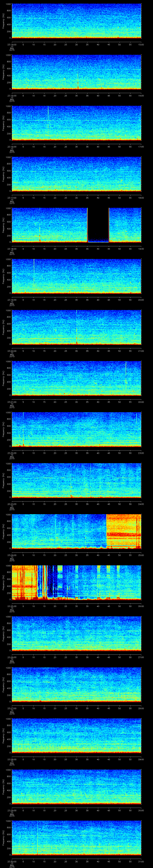
Task: Click the faint vertical line at 31 s in the 23:15:00 panel
Action: [78, 72]
